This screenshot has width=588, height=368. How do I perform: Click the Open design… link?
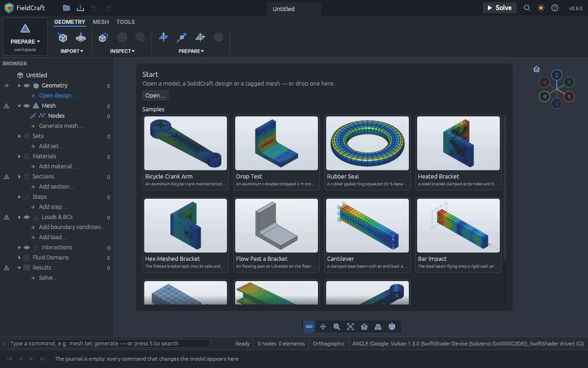58,96
